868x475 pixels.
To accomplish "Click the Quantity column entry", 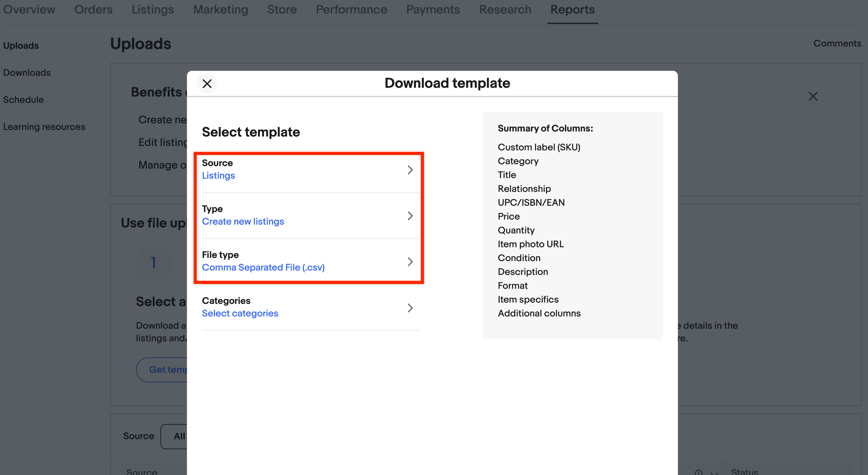I will pos(516,230).
